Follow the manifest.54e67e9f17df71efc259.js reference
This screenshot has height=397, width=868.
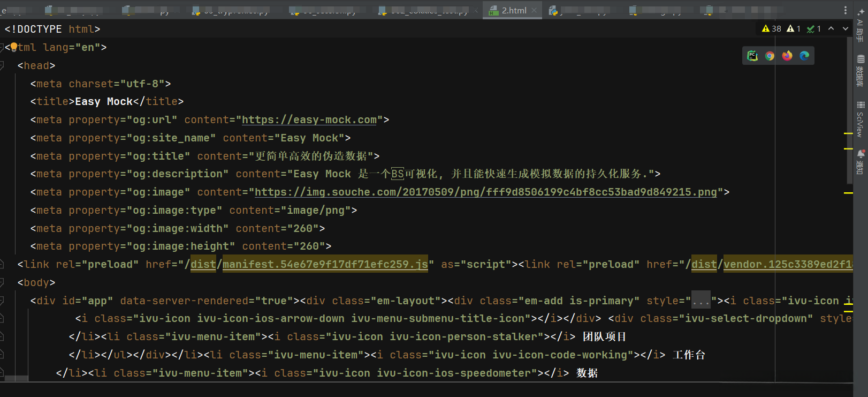325,264
